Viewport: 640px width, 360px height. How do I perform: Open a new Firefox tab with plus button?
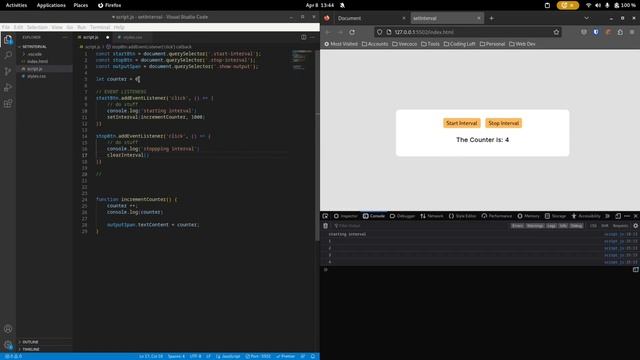pos(491,18)
